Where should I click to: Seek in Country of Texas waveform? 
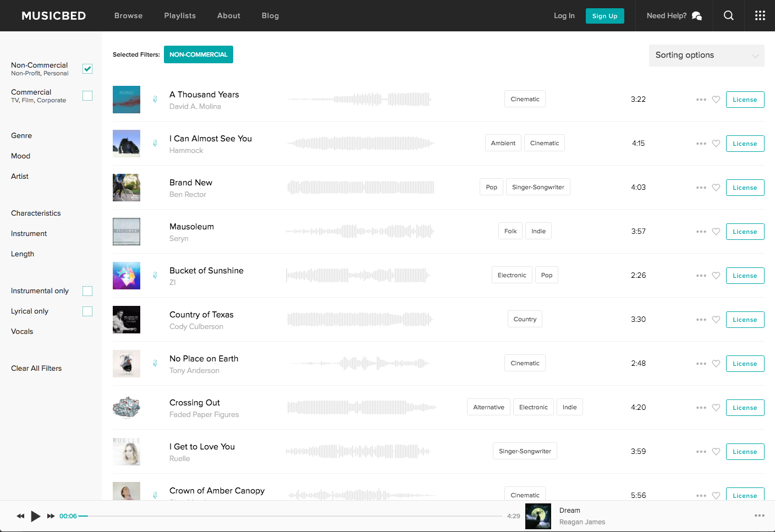point(360,319)
